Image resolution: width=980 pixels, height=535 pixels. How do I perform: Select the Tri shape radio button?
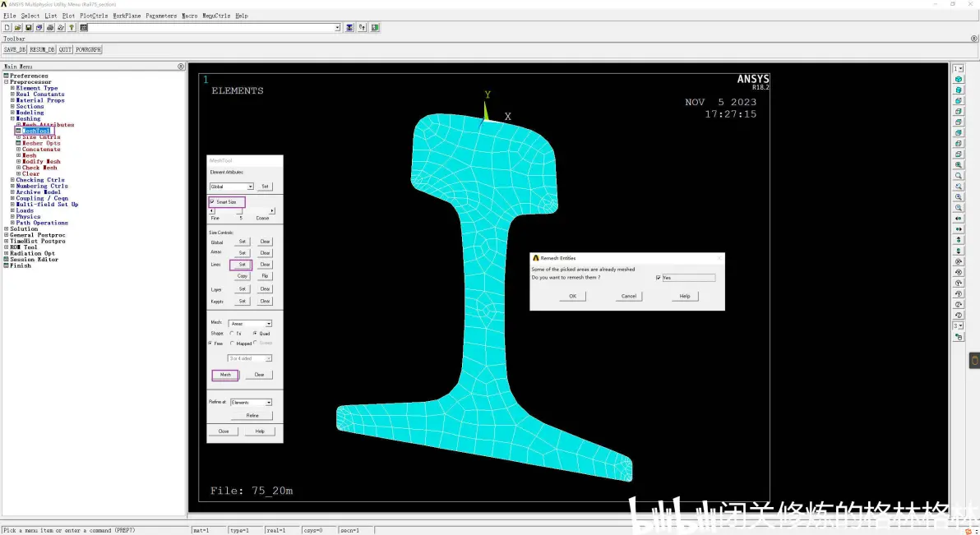click(x=232, y=333)
